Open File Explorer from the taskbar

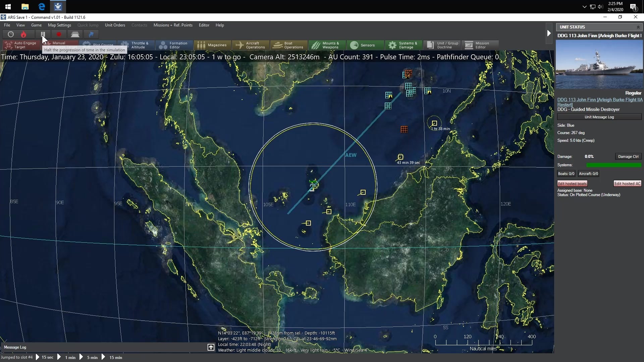[x=25, y=6]
